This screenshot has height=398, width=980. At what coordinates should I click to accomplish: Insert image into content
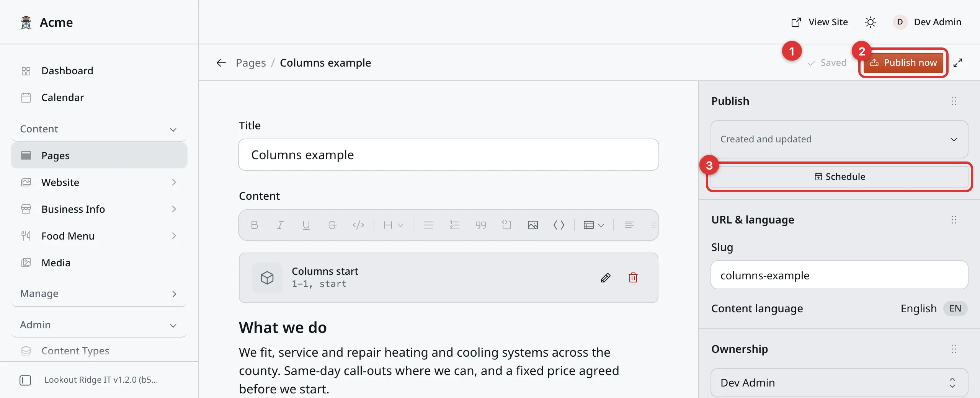coord(533,225)
